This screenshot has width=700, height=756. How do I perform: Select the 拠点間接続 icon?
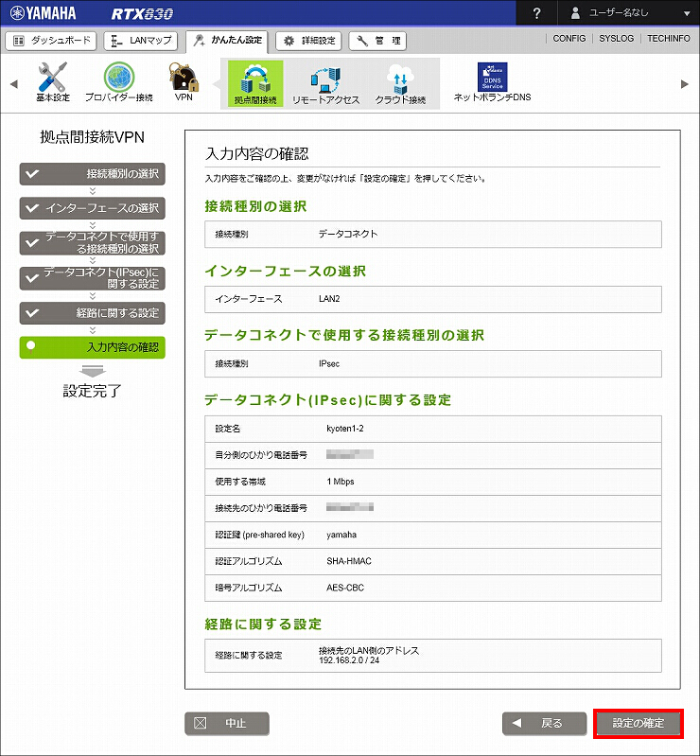pos(255,83)
